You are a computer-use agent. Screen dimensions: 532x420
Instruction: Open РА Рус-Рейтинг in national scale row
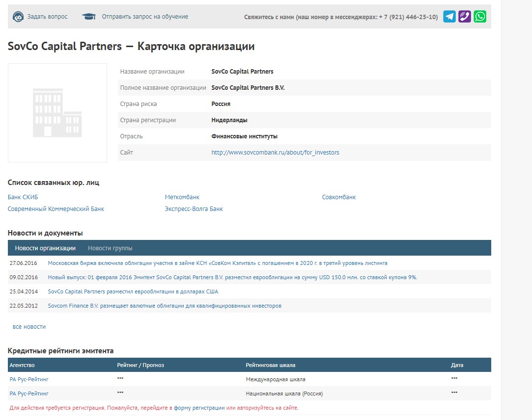click(29, 394)
